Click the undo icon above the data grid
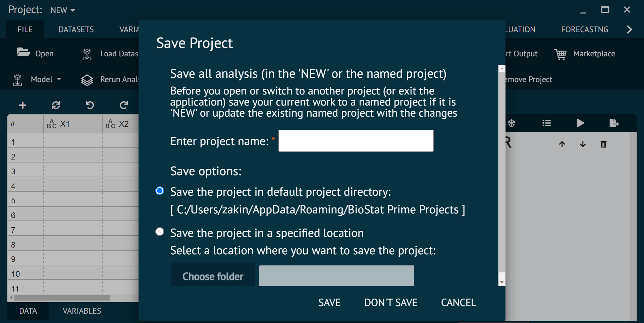The width and height of the screenshot is (644, 323). (90, 105)
